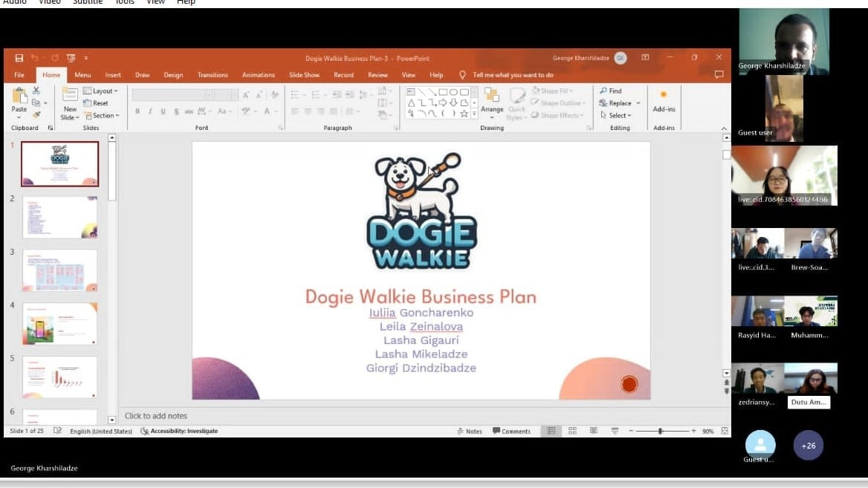Click the Cut scissors icon
This screenshot has width=868, height=488.
(x=36, y=90)
